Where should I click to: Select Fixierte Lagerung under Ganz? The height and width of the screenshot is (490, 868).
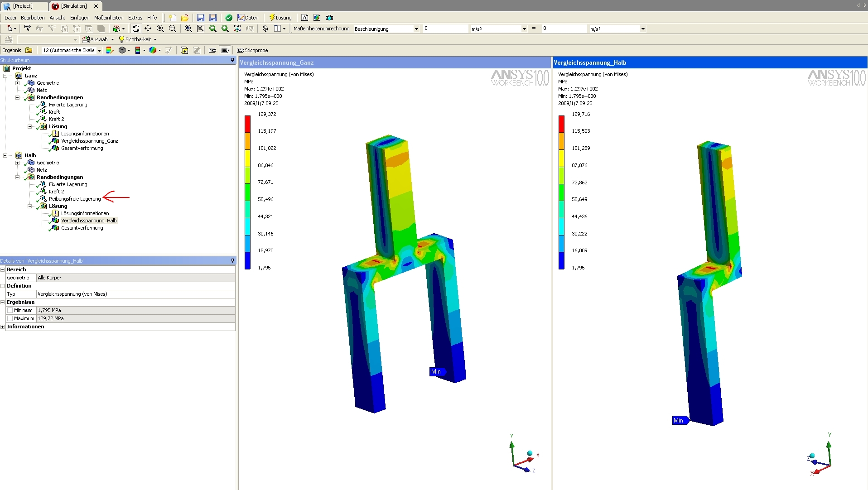68,105
